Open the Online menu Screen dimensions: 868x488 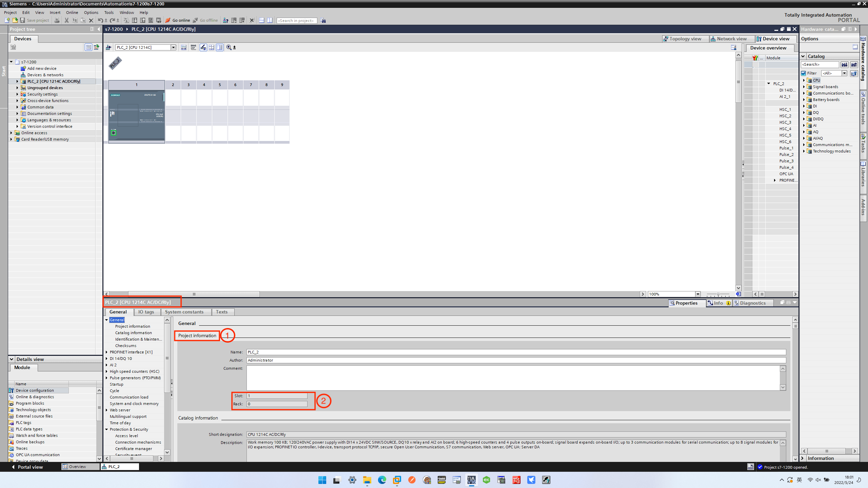72,13
